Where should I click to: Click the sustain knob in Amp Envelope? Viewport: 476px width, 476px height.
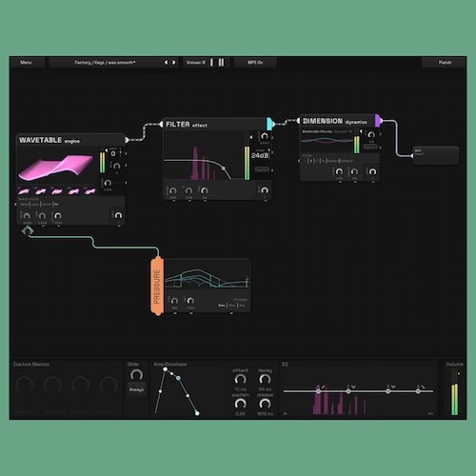click(x=240, y=404)
